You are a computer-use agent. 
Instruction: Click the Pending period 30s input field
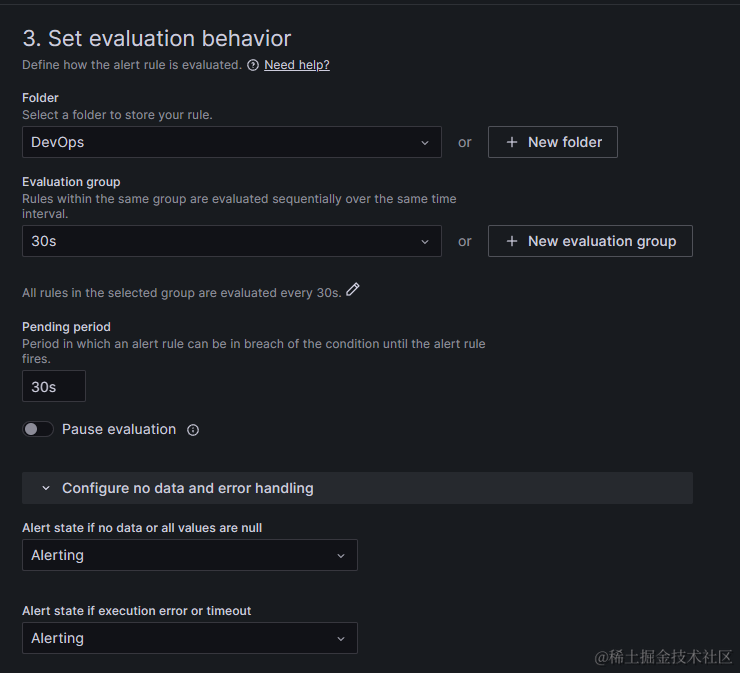click(x=54, y=386)
